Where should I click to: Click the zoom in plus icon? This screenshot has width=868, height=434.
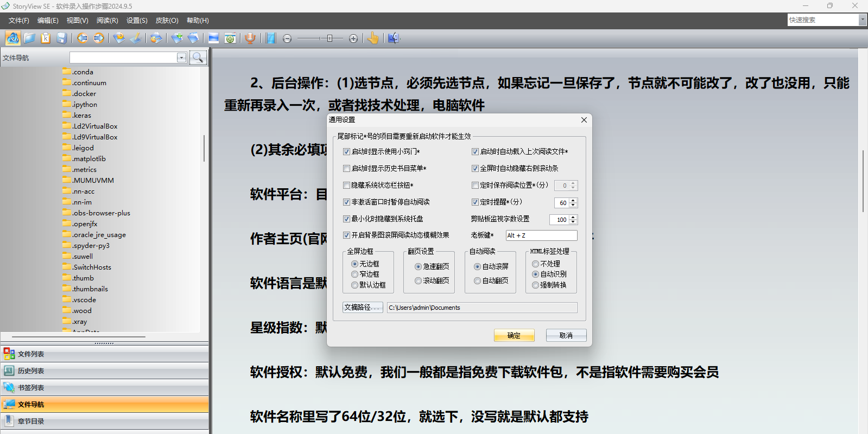pos(353,39)
